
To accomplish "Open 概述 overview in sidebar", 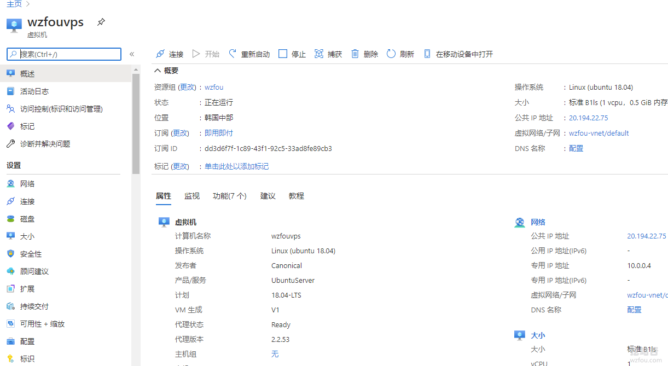I will click(x=66, y=73).
